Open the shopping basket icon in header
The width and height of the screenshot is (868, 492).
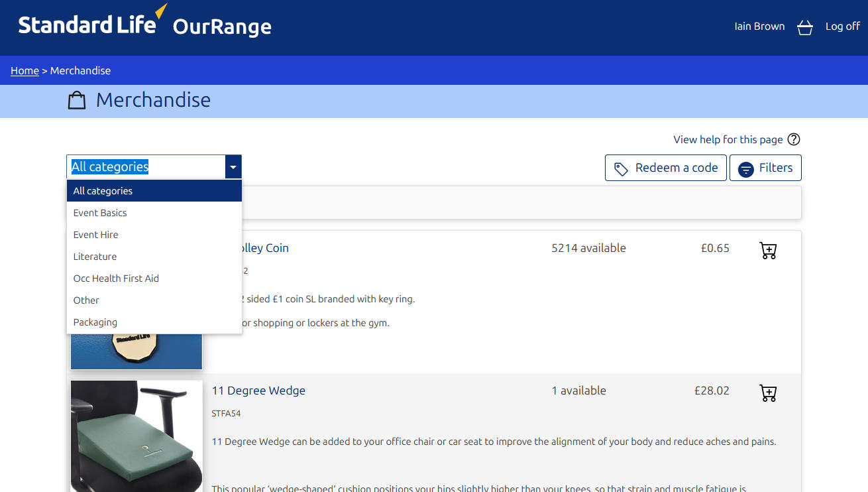[x=804, y=27]
